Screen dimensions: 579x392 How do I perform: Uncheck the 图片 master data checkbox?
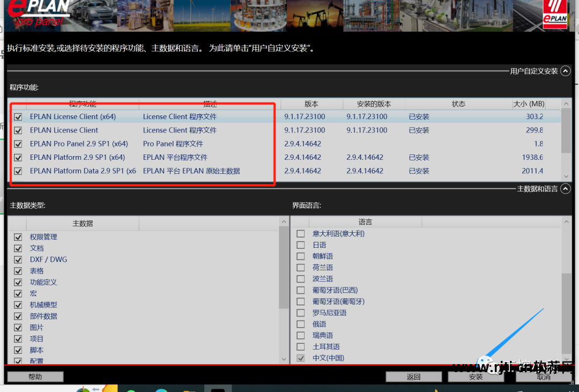(x=18, y=328)
